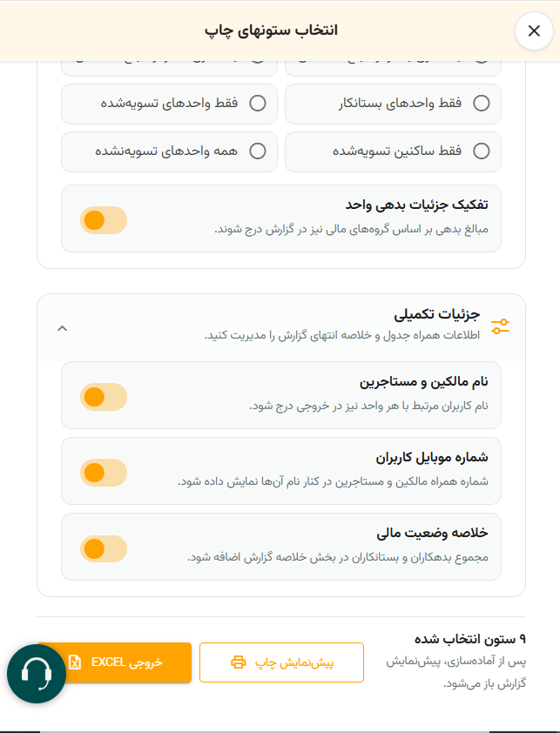Turn off the شماره موبایل کاربران switch
This screenshot has width=560, height=733.
click(x=104, y=473)
